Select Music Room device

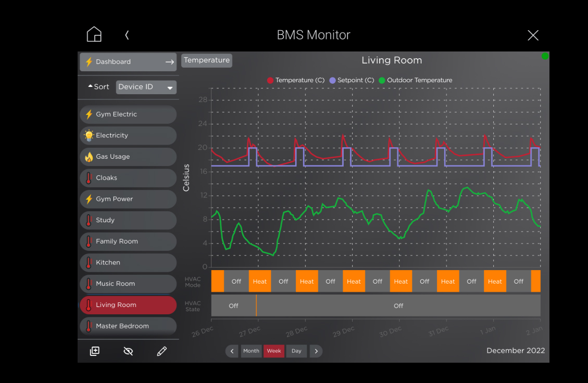tap(128, 284)
